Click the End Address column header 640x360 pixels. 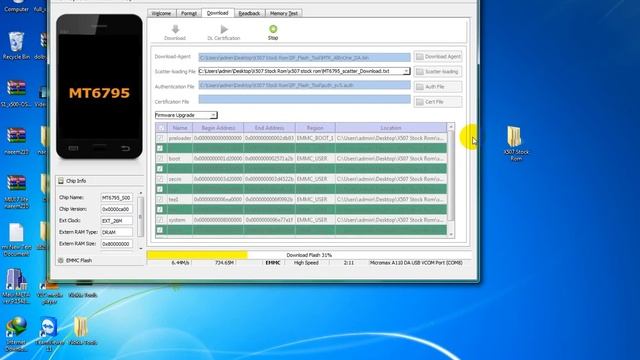pos(269,128)
